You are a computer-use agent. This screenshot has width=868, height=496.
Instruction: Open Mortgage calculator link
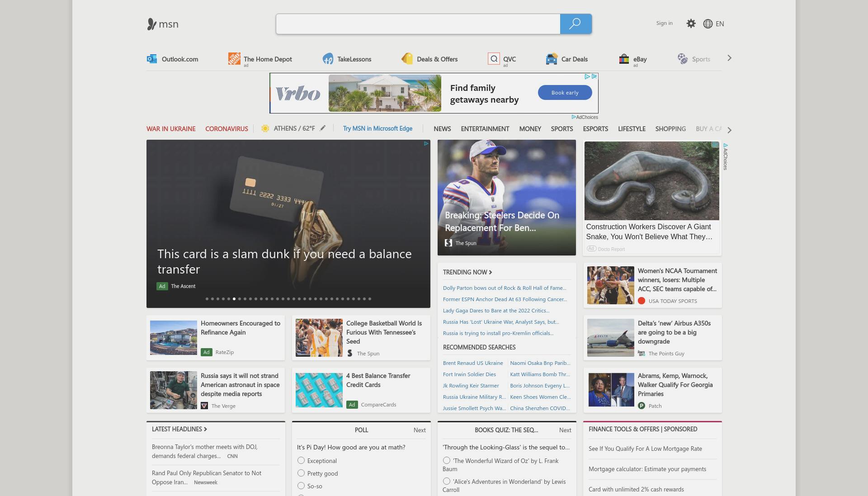[647, 469]
